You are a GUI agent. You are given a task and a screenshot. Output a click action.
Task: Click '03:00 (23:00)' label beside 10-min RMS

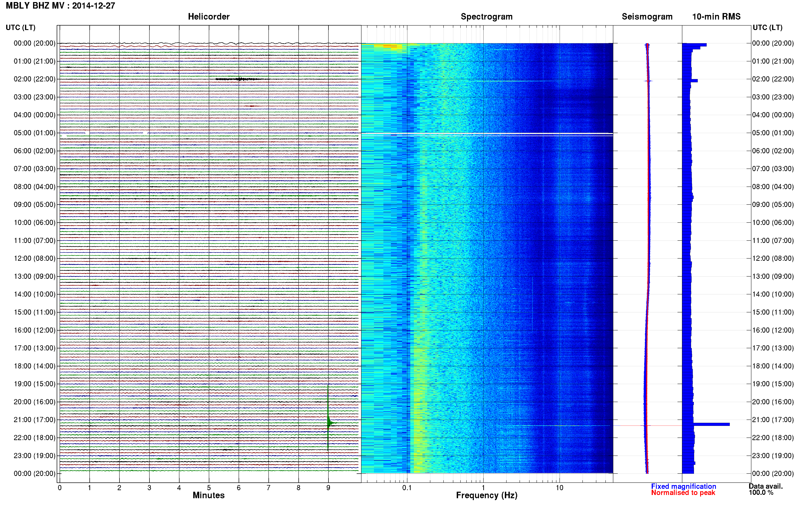(773, 97)
